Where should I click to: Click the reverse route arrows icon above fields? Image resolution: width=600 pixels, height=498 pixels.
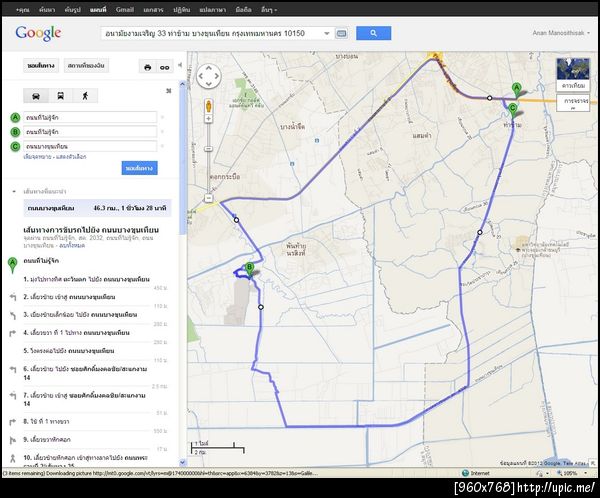click(168, 91)
